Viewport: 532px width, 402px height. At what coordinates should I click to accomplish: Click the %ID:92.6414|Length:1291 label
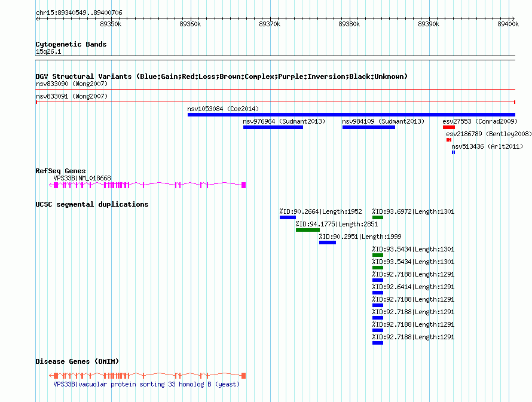point(413,287)
